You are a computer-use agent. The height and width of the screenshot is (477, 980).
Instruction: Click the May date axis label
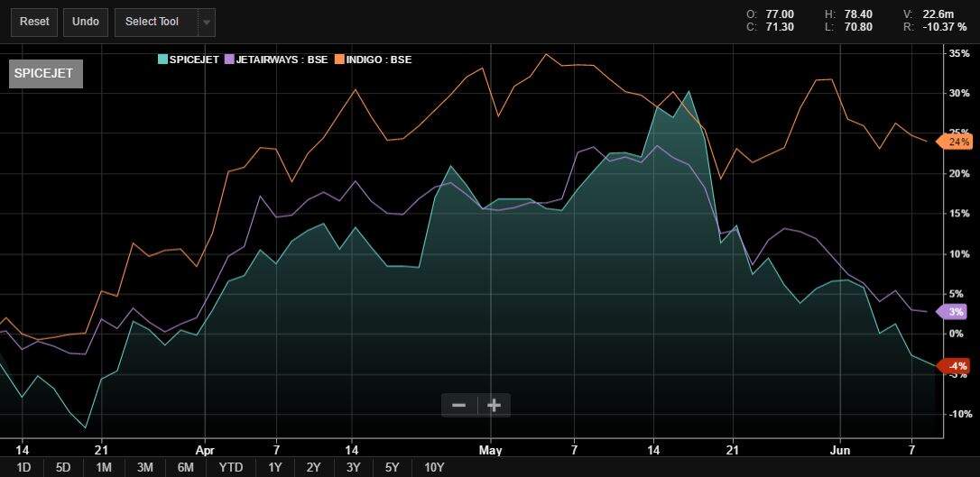point(491,449)
